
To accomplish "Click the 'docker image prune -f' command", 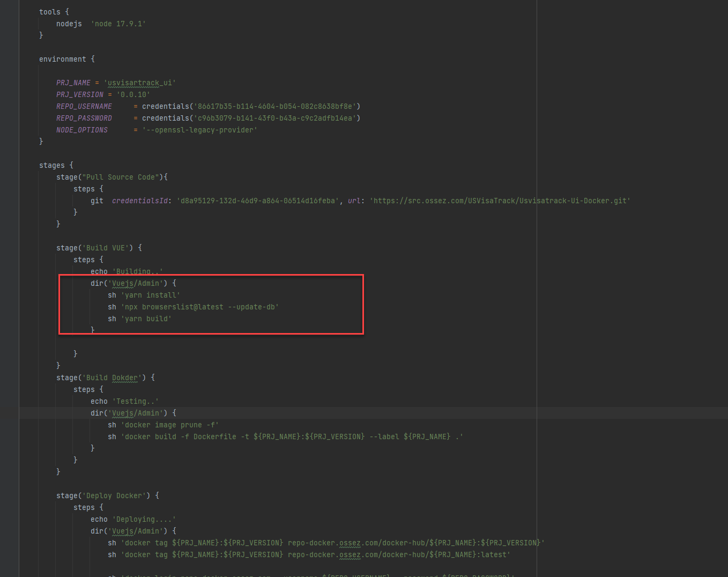I will coord(163,425).
